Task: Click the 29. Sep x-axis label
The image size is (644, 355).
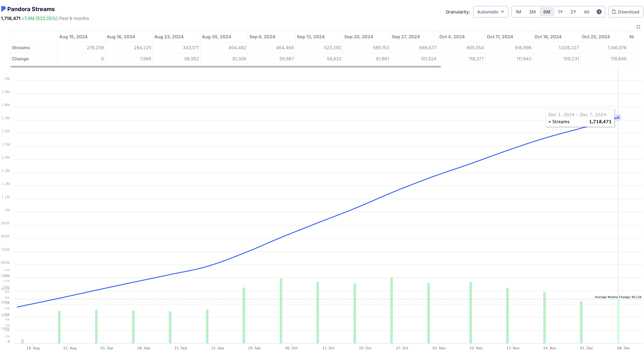Action: 254,348
